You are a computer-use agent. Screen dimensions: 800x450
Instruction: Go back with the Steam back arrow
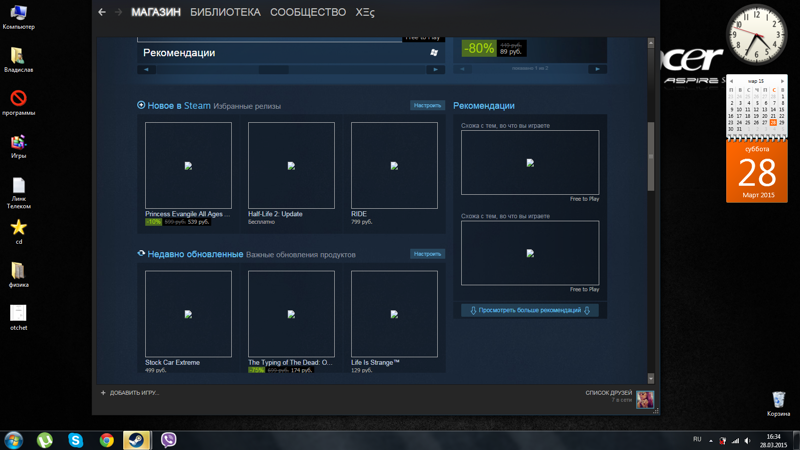[x=102, y=12]
